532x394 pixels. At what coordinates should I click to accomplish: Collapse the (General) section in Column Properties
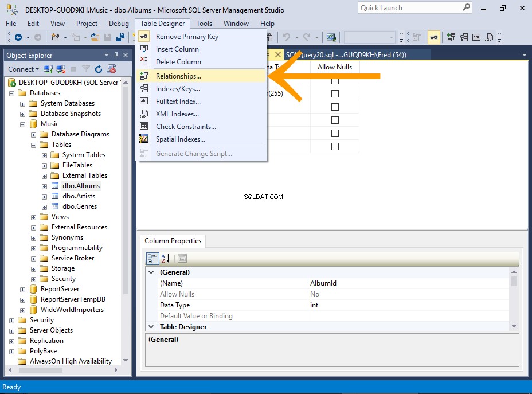pyautogui.click(x=151, y=272)
